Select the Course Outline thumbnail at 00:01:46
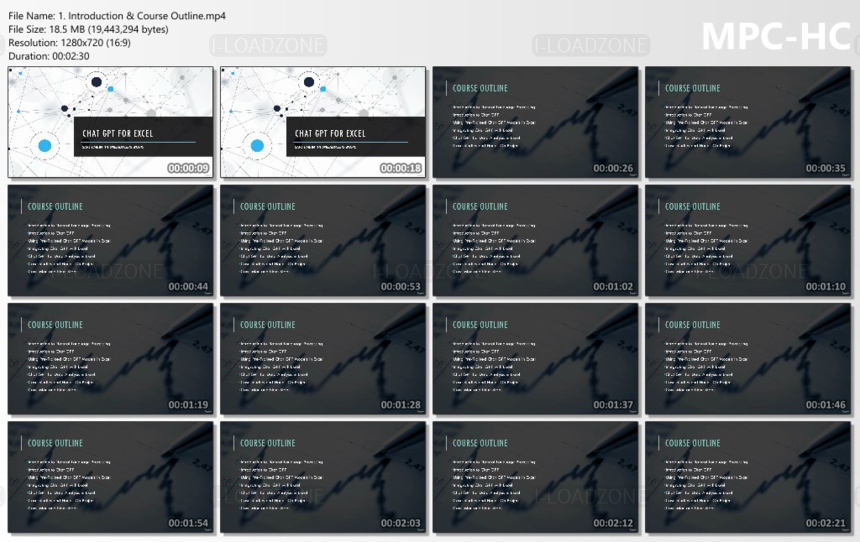Viewport: 860px width, 542px height. (748, 359)
